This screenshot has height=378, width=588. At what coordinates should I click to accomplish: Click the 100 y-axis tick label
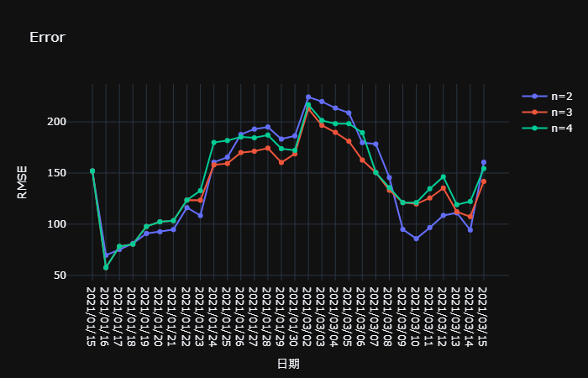(56, 224)
